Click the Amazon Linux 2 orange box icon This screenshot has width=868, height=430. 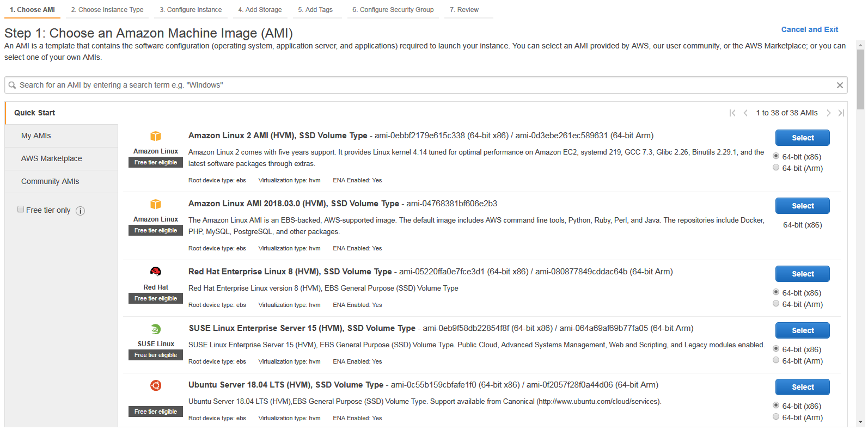pos(156,136)
